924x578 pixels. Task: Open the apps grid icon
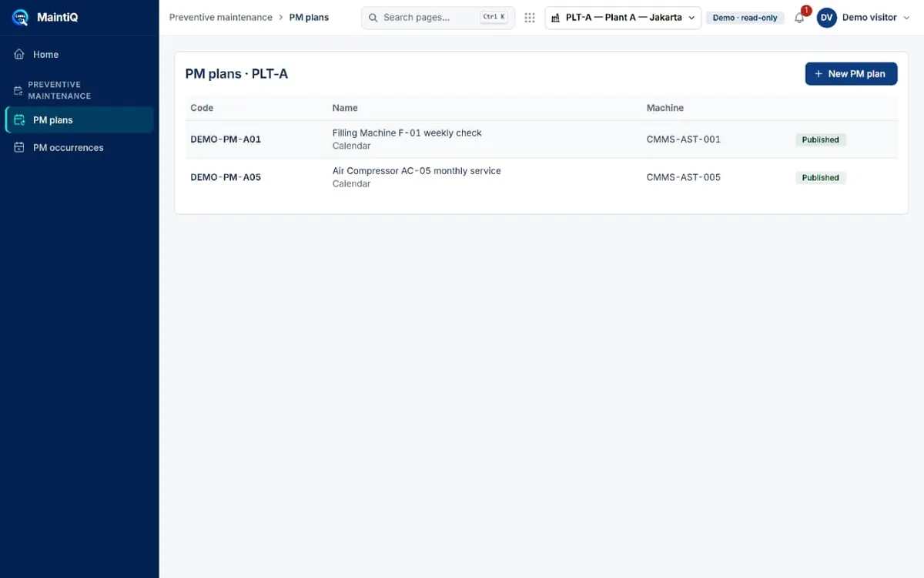(530, 18)
